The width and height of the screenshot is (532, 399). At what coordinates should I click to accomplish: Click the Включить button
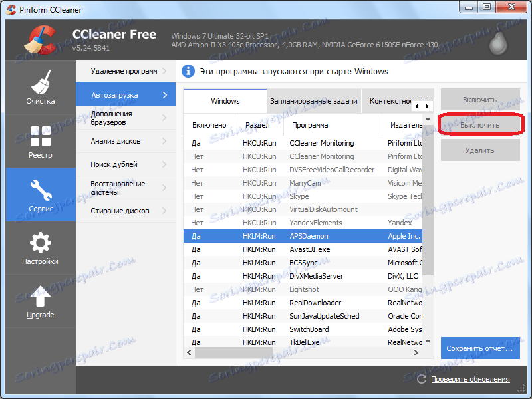click(480, 100)
